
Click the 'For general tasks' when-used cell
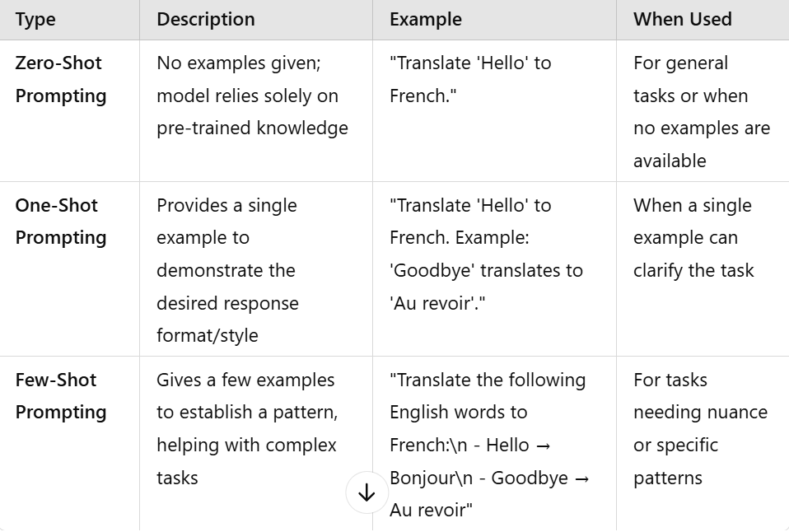702,112
